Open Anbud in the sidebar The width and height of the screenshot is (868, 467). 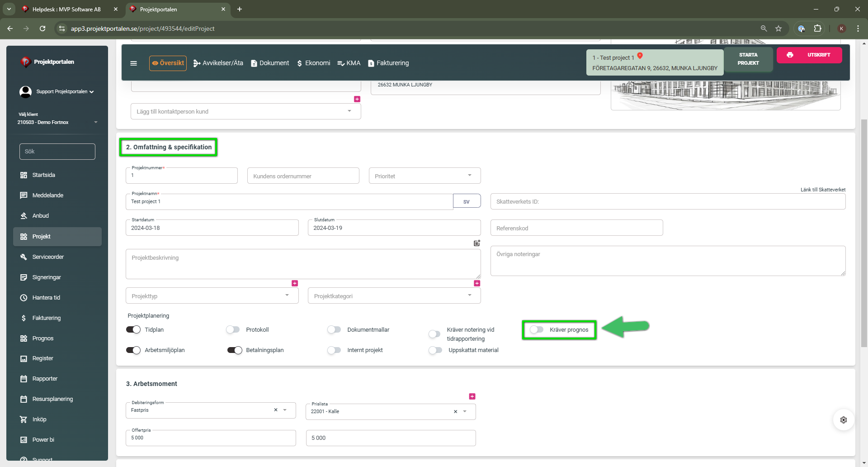coord(57,216)
